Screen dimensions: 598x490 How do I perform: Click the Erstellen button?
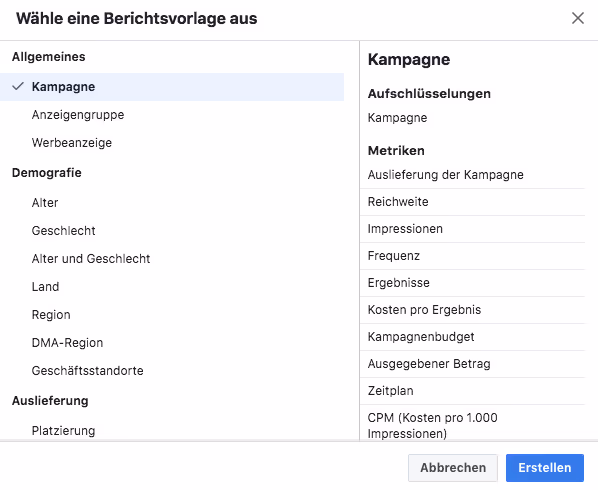(545, 468)
